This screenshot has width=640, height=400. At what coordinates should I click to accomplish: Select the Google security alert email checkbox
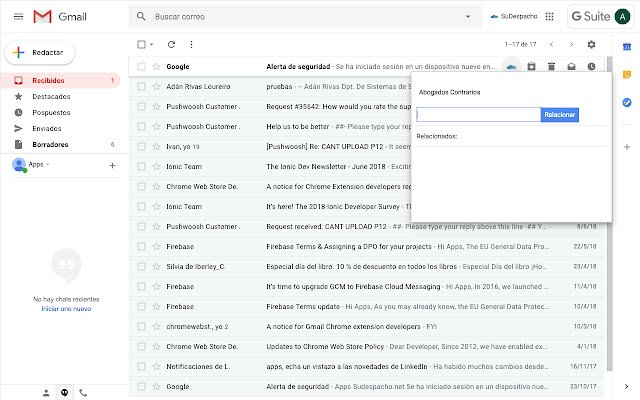(x=141, y=66)
